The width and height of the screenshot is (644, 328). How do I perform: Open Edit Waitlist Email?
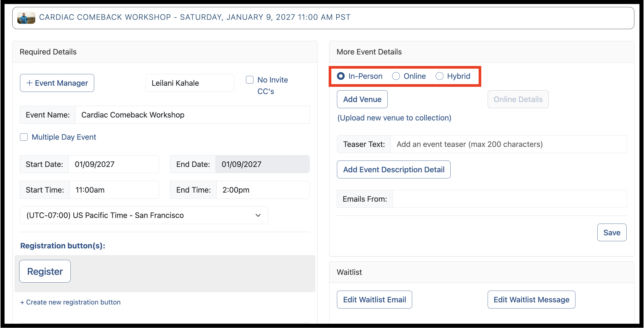click(374, 300)
